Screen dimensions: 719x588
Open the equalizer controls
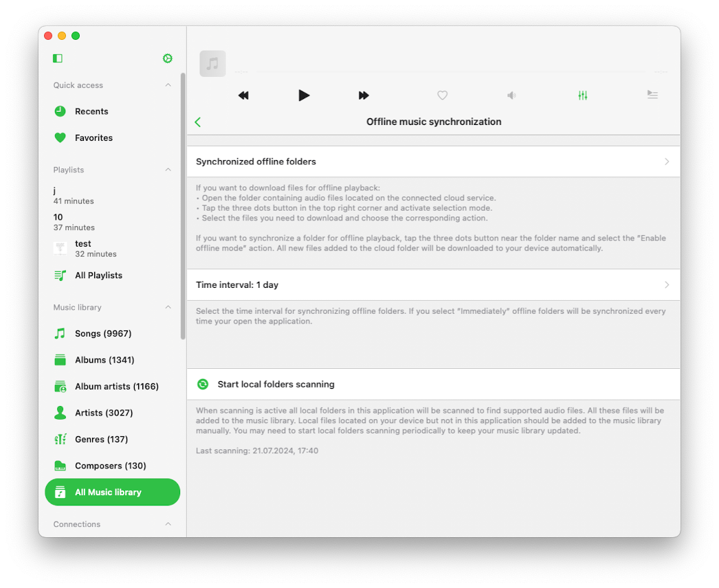(x=582, y=95)
